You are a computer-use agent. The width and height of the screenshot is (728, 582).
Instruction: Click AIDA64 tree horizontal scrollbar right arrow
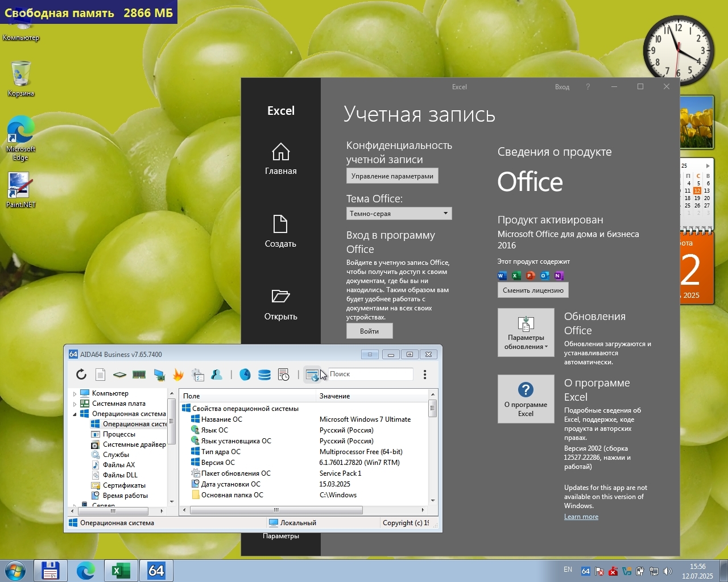point(162,511)
